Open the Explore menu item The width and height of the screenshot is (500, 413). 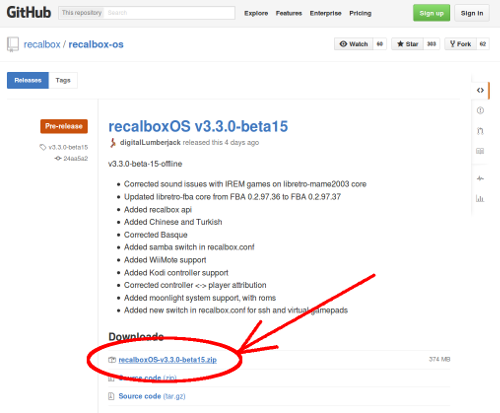(256, 13)
